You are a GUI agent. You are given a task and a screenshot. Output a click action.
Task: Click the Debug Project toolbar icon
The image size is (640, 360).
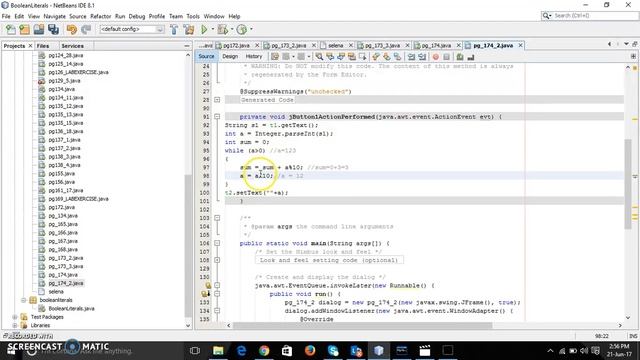222,29
